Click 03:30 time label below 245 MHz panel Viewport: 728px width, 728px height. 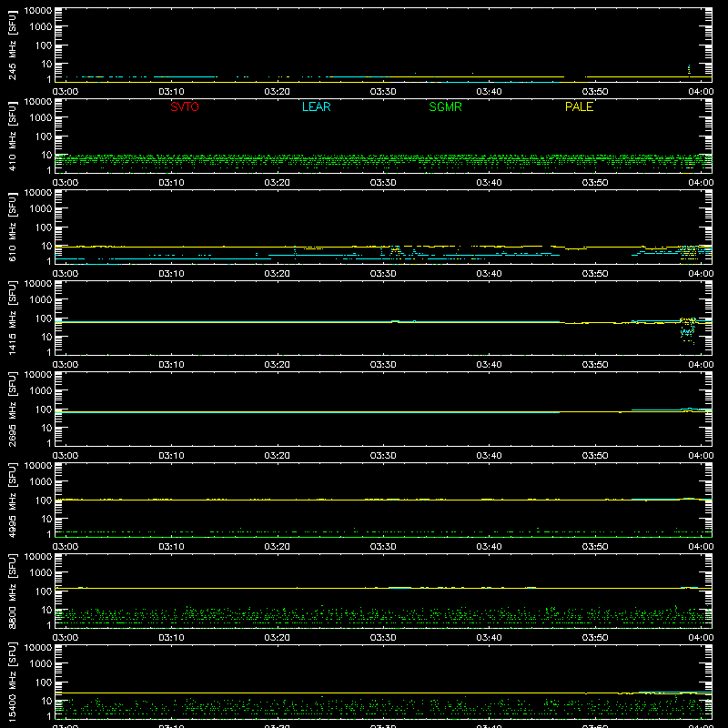pyautogui.click(x=383, y=92)
